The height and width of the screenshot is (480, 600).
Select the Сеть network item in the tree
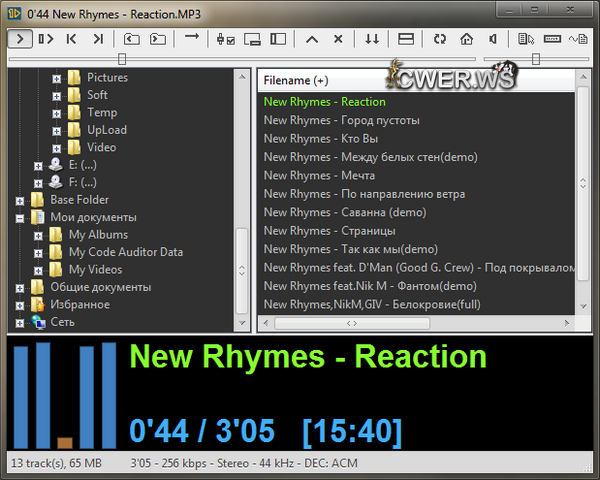click(x=62, y=322)
